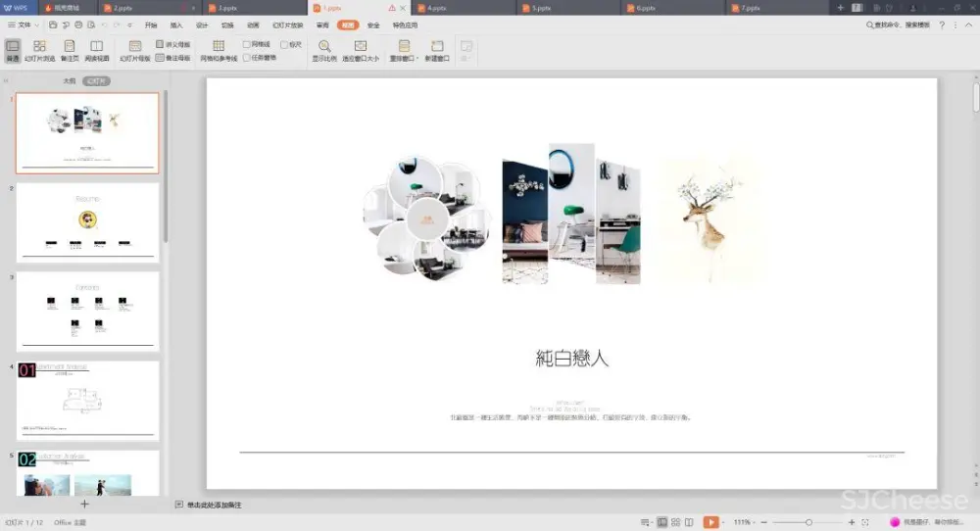Screen dimensions: 980x531
Task: Open the 讲义母版 handout master
Action: click(173, 44)
